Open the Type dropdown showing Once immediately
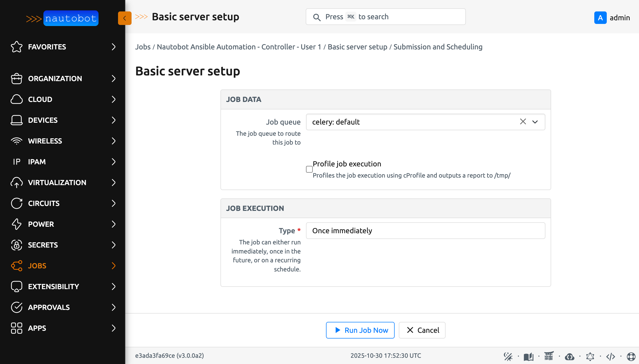 [425, 231]
